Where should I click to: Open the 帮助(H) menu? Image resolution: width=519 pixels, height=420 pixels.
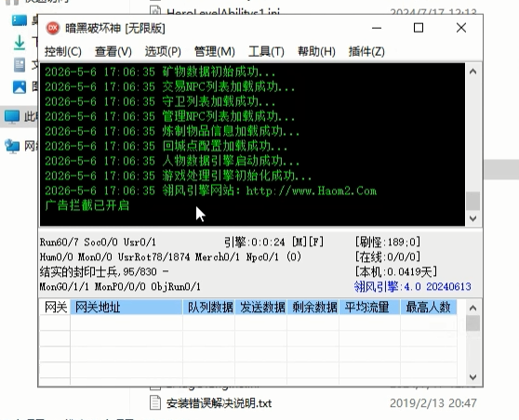click(316, 52)
